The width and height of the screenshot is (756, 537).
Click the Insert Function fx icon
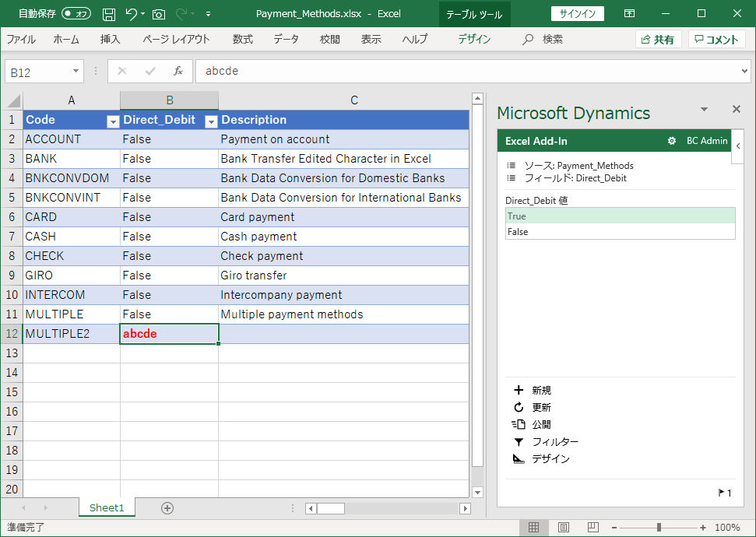(x=178, y=72)
